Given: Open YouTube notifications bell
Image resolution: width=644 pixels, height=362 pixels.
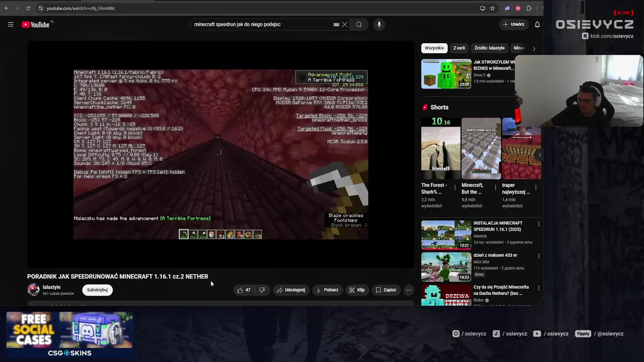Looking at the screenshot, I should coord(537,24).
